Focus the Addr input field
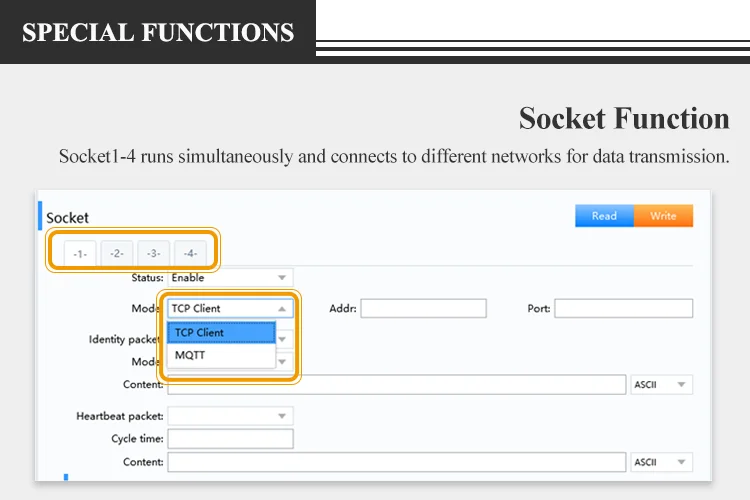 tap(423, 308)
